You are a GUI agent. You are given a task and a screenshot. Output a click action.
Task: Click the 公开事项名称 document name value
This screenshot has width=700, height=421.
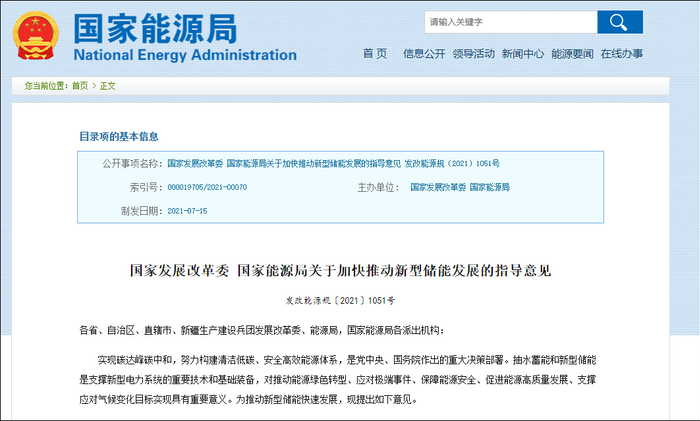pos(333,163)
